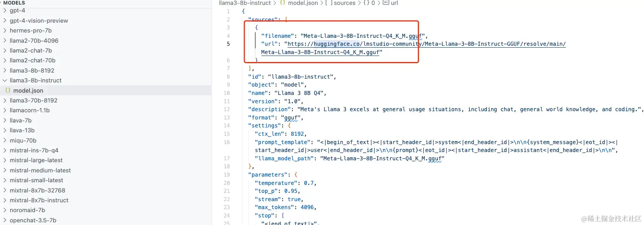Expand the gpt-4 folder
The height and width of the screenshot is (225, 644).
point(5,11)
